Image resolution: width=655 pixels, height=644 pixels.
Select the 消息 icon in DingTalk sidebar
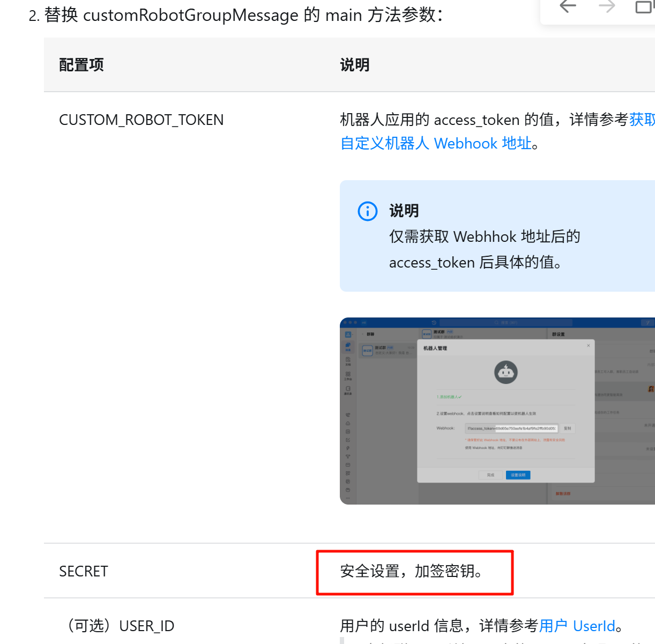tap(348, 347)
